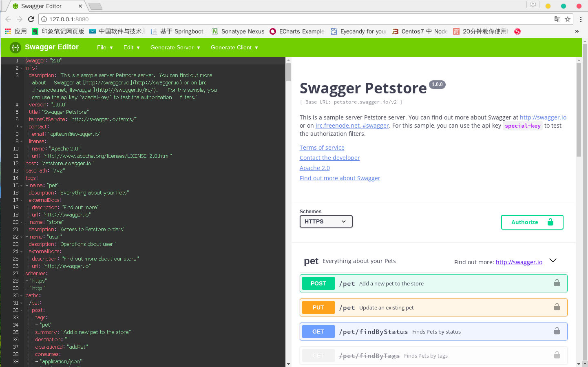Fold the contact block at line 7
The width and height of the screenshot is (588, 367).
pos(22,127)
